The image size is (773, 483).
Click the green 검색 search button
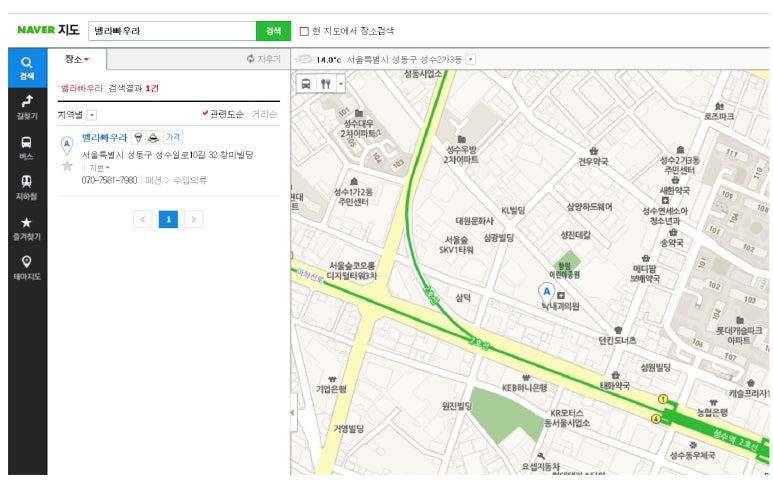pos(273,31)
